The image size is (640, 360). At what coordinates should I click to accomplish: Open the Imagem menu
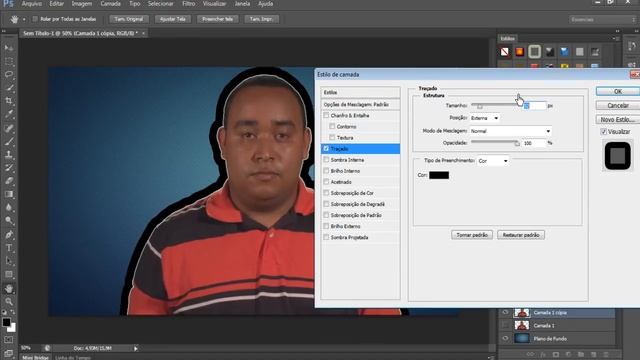(x=82, y=4)
